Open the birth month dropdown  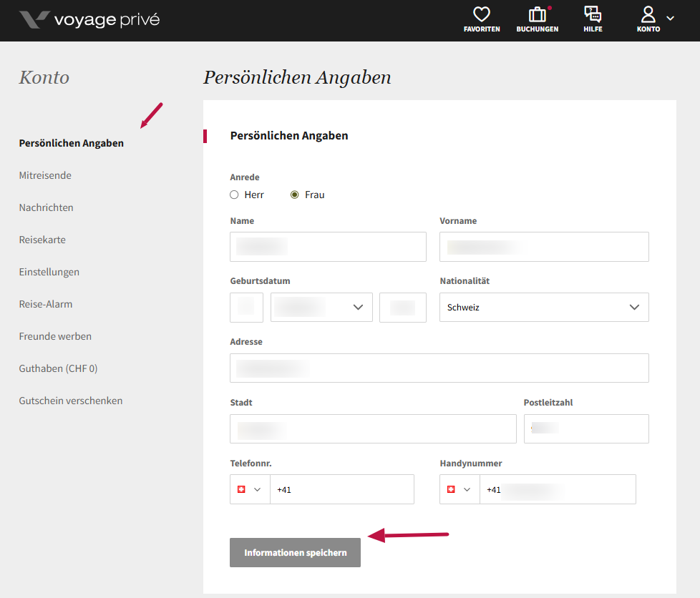point(321,307)
